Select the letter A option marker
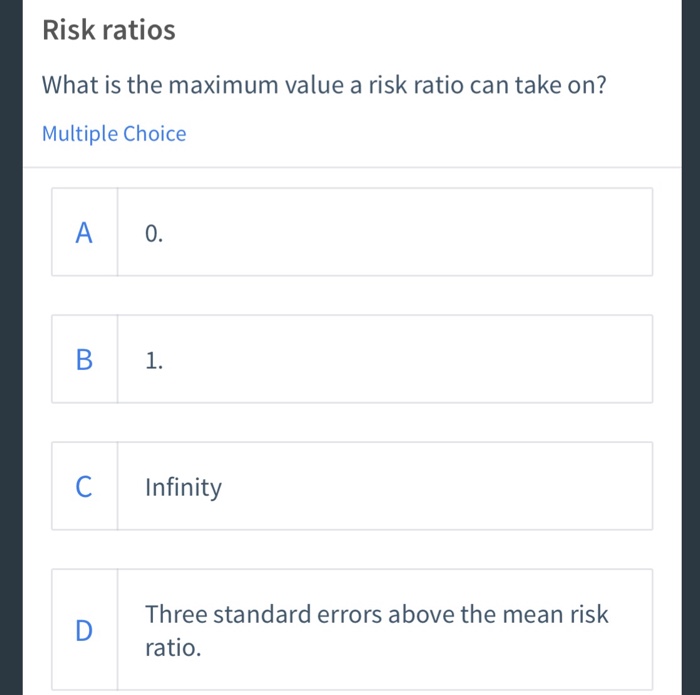This screenshot has height=695, width=700. pyautogui.click(x=84, y=233)
